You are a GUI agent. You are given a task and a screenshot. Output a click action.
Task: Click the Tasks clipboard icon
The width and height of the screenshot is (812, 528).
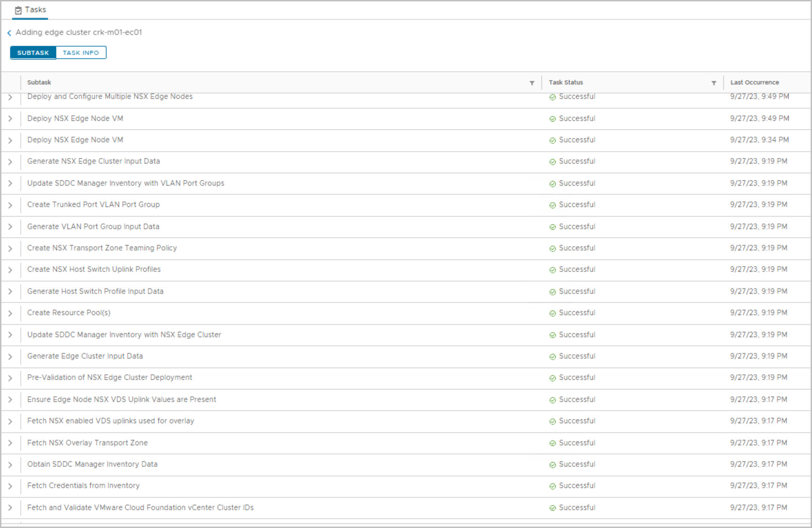[x=18, y=10]
